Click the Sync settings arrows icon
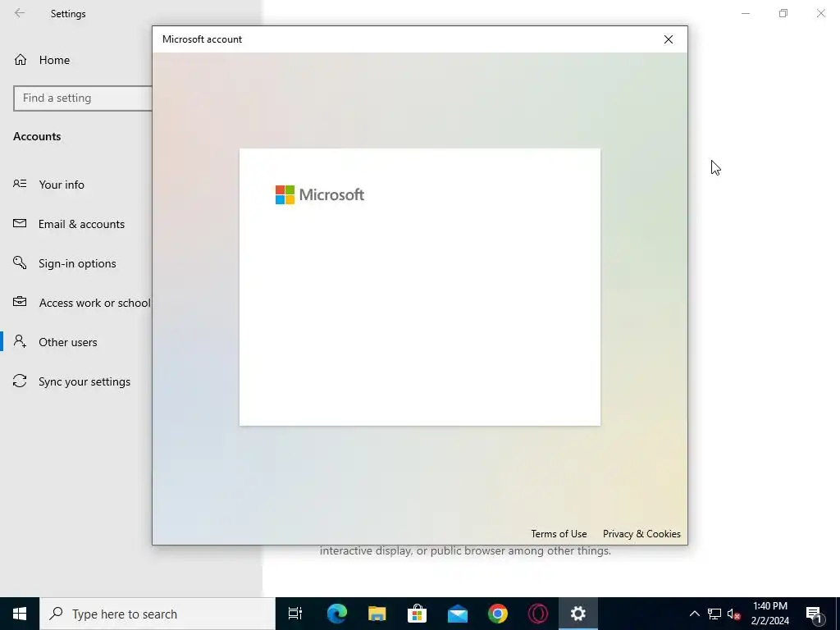 point(20,381)
